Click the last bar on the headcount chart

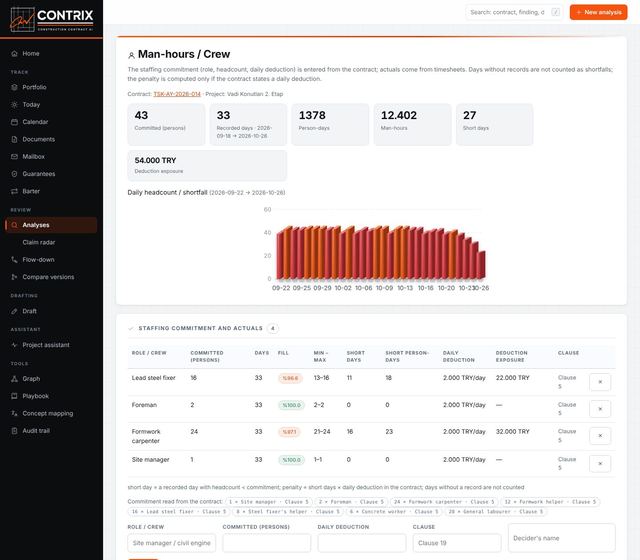point(482,265)
